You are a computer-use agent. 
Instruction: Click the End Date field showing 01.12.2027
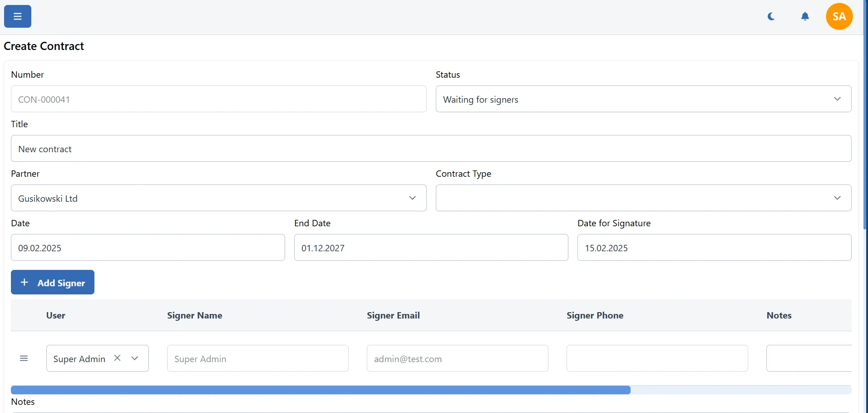coord(431,248)
